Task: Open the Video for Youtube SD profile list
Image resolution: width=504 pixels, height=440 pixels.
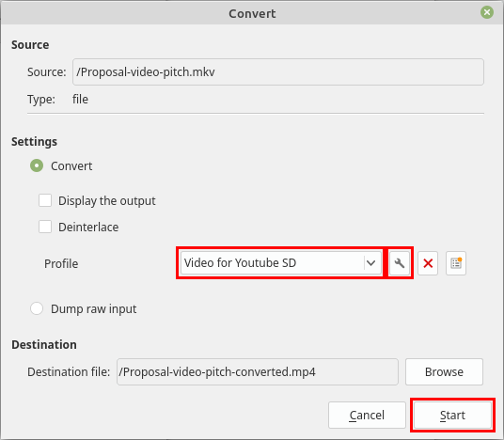Action: coord(281,263)
